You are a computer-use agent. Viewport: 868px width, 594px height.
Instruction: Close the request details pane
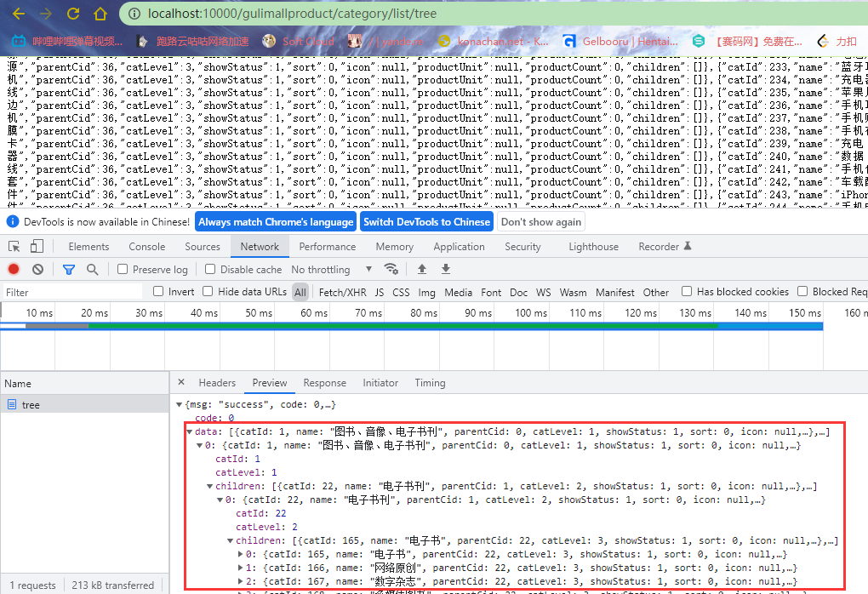(x=181, y=382)
